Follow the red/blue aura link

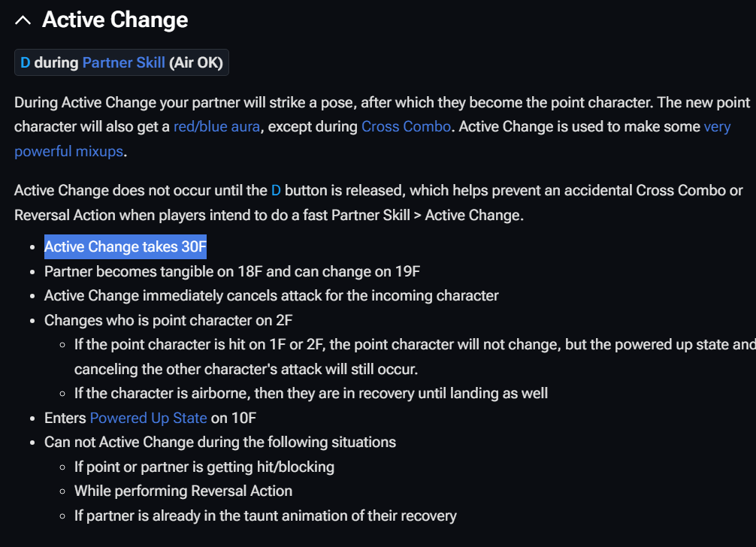point(216,126)
